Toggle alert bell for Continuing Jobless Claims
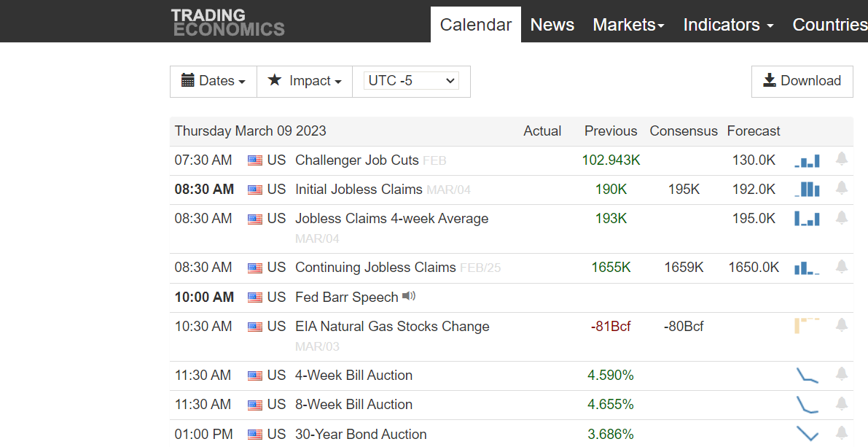868x447 pixels. pos(842,266)
